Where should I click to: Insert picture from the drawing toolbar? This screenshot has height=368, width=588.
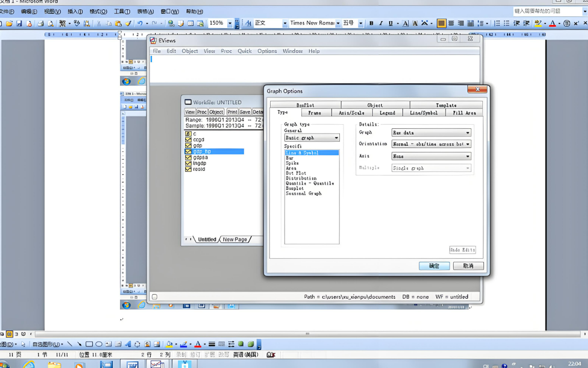tap(157, 344)
